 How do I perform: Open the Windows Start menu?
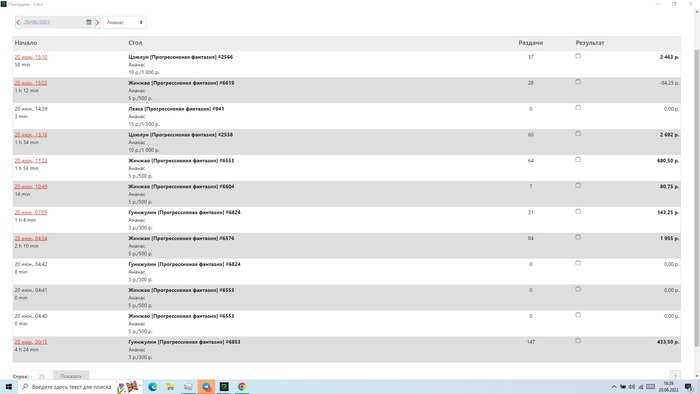(x=8, y=387)
